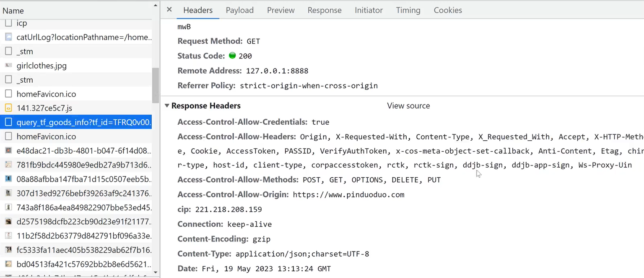The image size is (644, 278).
Task: Click the thumbnail icon for request fc5333fa11aec
Action: tap(8, 250)
